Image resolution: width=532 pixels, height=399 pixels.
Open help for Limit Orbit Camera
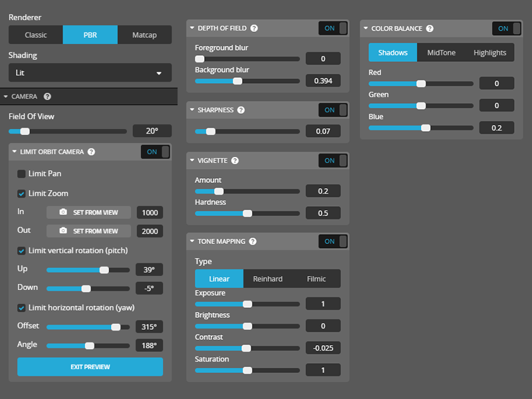point(91,152)
